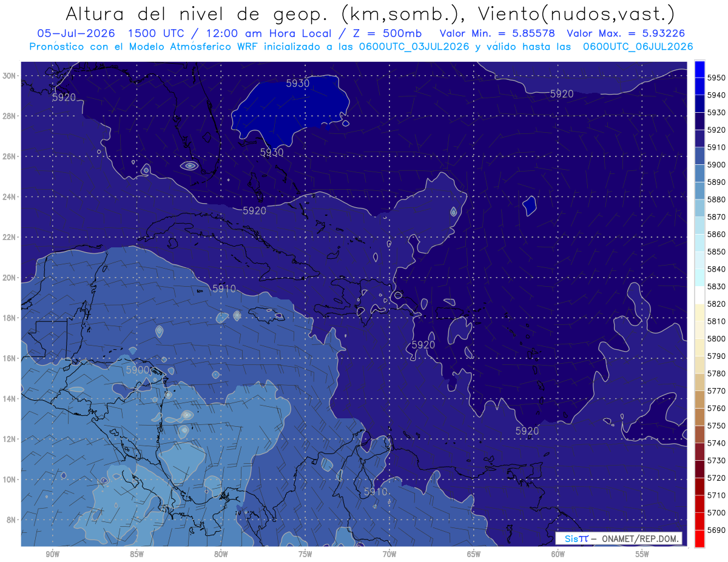Click the colorbar swatch between 5940 and 5950

pos(699,86)
